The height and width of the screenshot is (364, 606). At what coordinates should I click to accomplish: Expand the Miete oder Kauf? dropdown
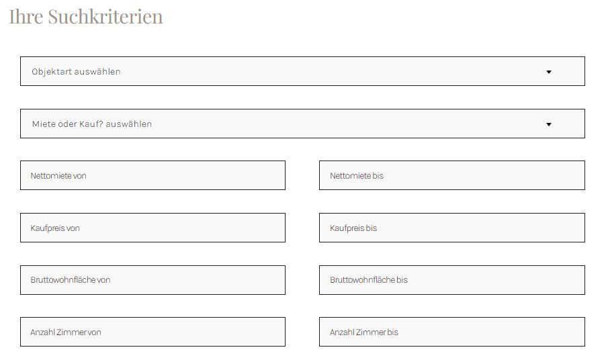[x=302, y=124]
